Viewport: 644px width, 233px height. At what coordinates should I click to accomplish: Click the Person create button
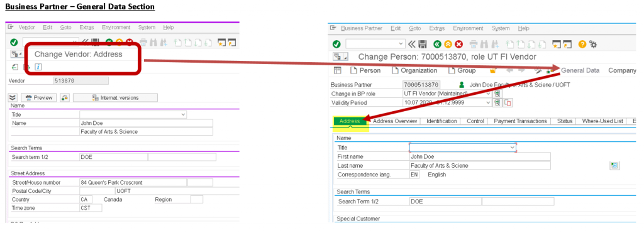(365, 70)
